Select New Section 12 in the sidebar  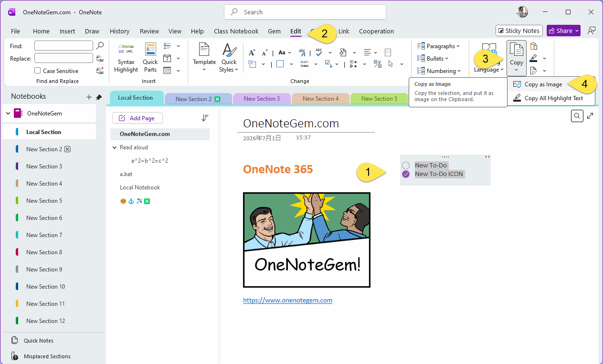[49, 321]
